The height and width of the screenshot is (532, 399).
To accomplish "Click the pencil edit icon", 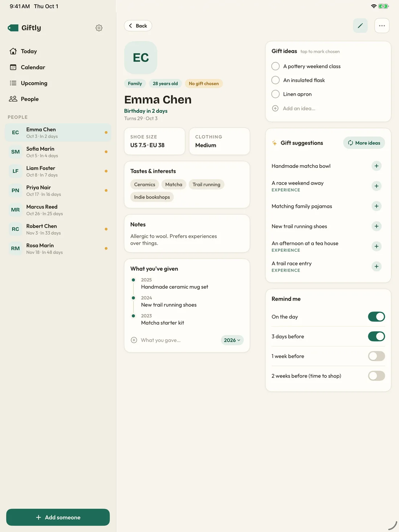I will [x=360, y=26].
